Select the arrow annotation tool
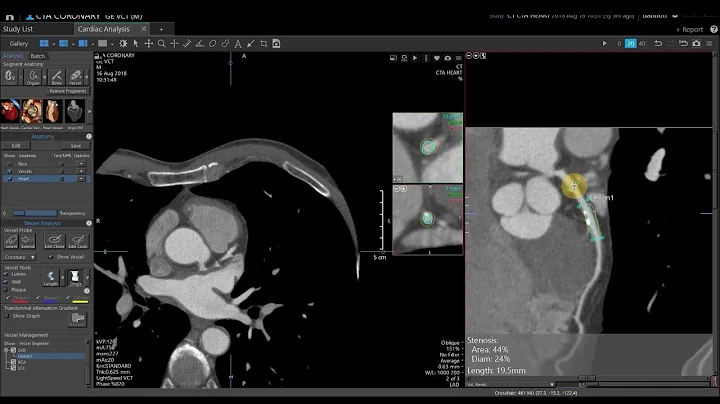 [251, 44]
